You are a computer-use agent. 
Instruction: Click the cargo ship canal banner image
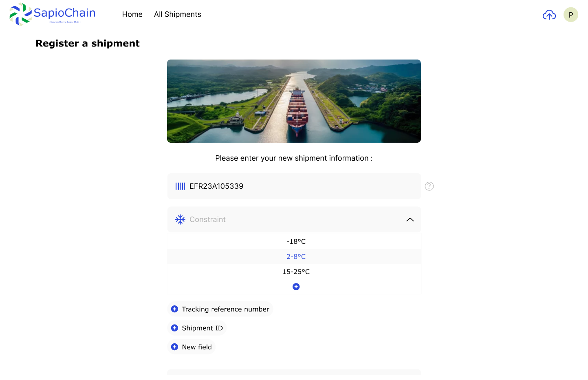[x=294, y=101]
